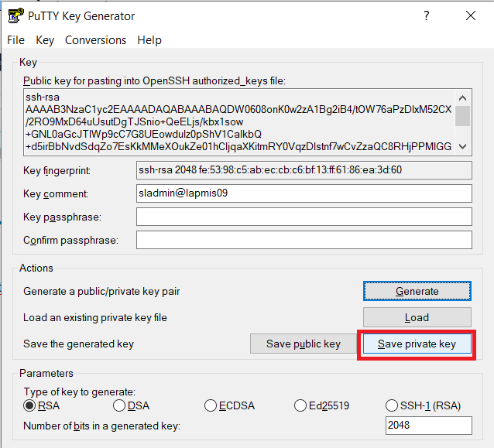Click the 'Key fingerprint:' label
This screenshot has width=494, height=448.
coord(57,171)
